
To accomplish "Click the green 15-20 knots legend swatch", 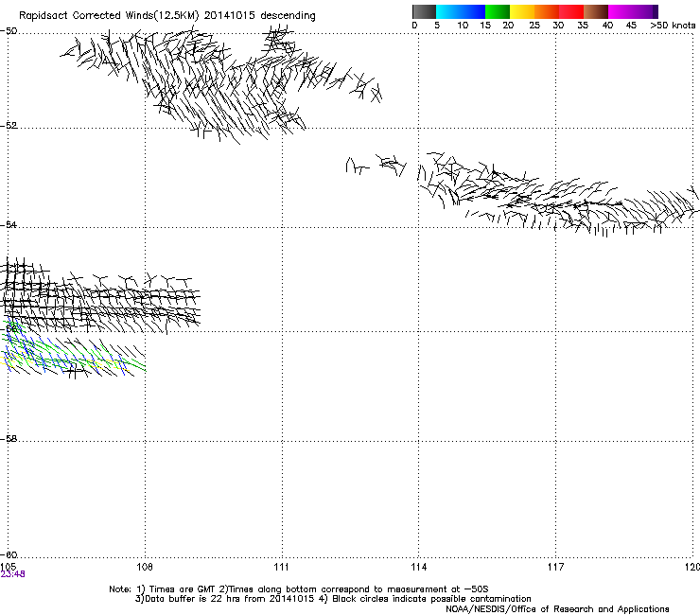I will click(498, 11).
